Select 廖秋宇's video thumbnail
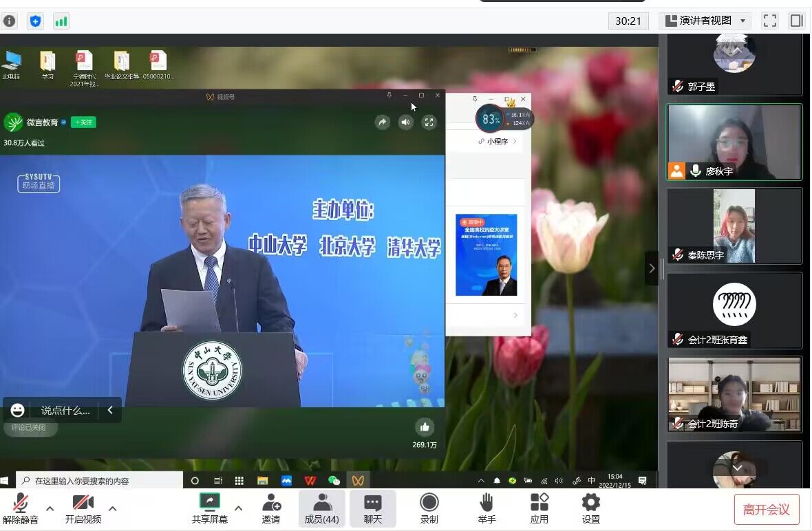812x531 pixels. click(x=734, y=142)
